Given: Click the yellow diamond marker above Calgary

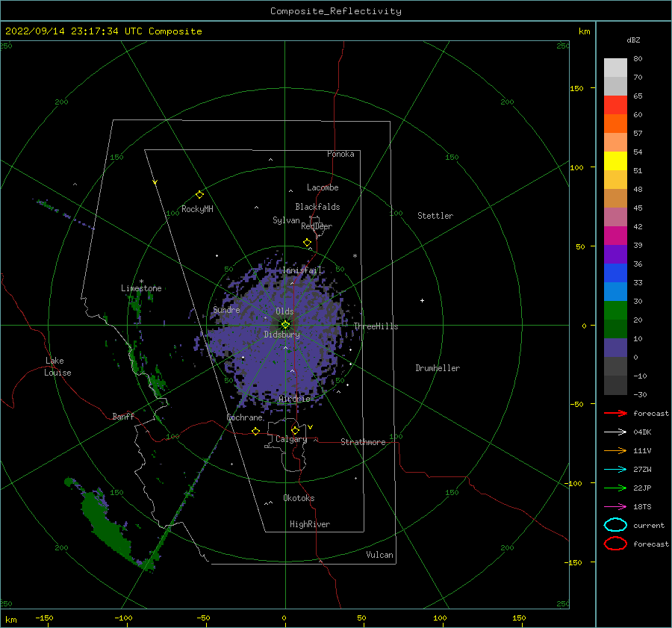Looking at the screenshot, I should click(x=295, y=430).
